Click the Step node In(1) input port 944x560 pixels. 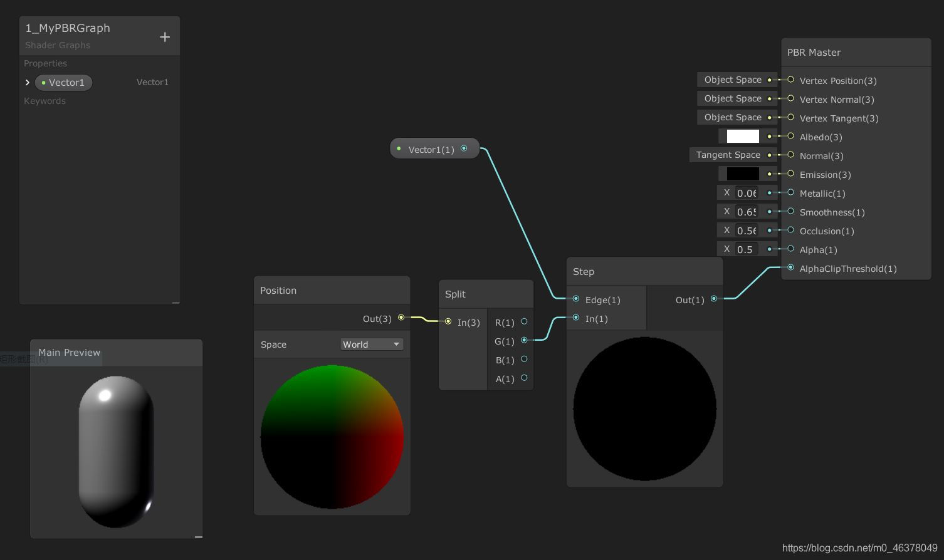(576, 318)
